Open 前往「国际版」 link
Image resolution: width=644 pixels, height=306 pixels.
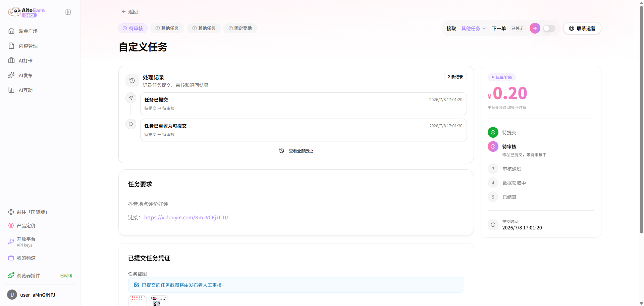click(x=32, y=212)
